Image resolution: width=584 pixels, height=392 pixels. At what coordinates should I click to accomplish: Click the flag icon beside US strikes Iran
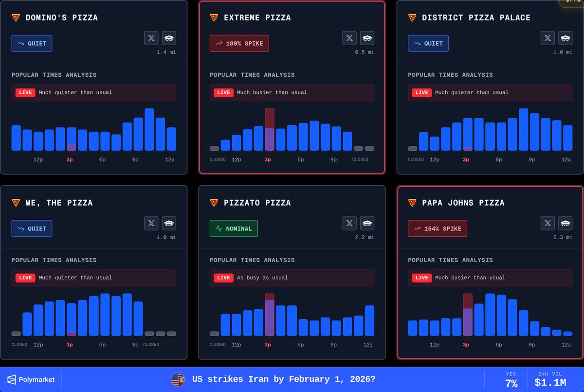pyautogui.click(x=178, y=379)
